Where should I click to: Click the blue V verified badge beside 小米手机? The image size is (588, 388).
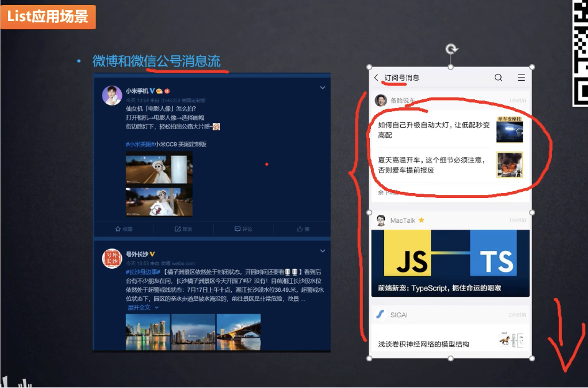[152, 91]
